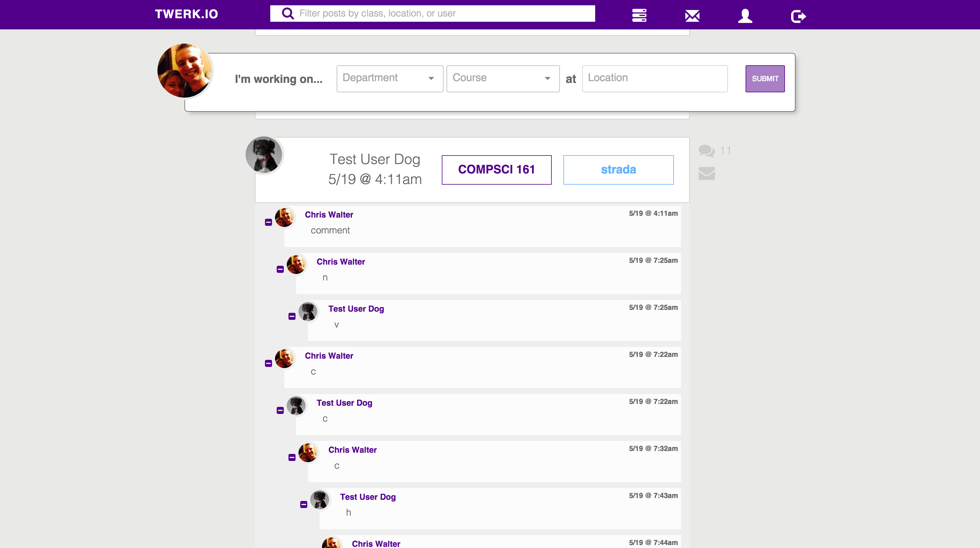Open Test User Dog's name on 7:22am reply
Screen dimensions: 980x548
click(x=344, y=403)
